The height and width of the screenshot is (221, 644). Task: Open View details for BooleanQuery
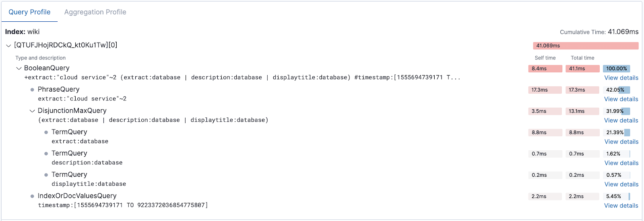621,78
